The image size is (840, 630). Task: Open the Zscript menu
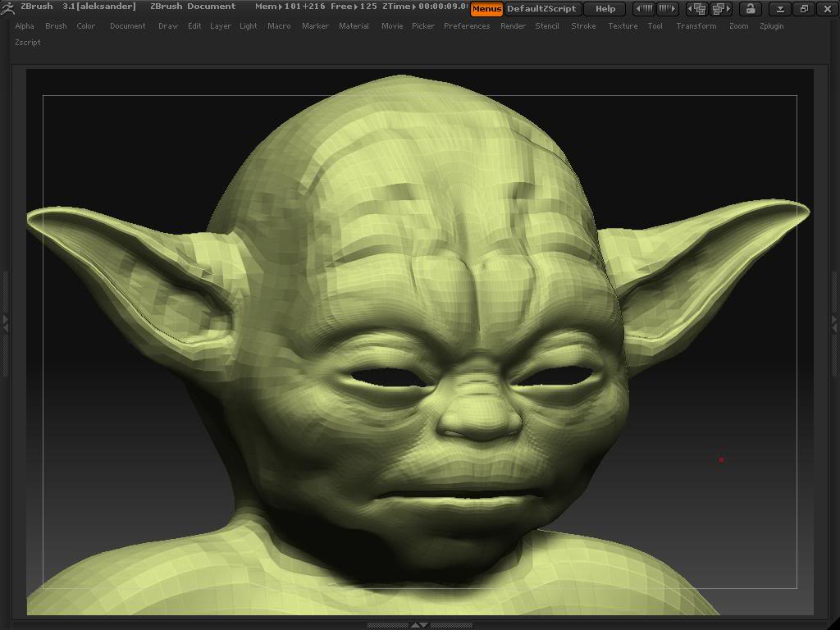(28, 43)
